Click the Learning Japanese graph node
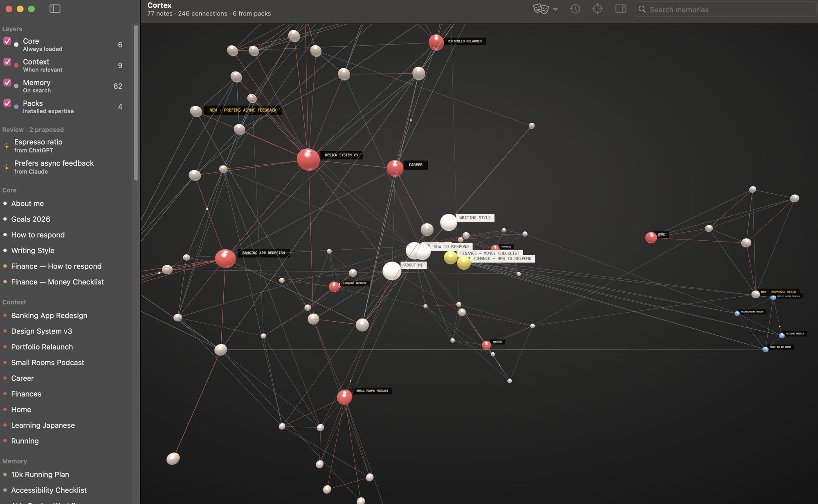The image size is (818, 504). 334,287
